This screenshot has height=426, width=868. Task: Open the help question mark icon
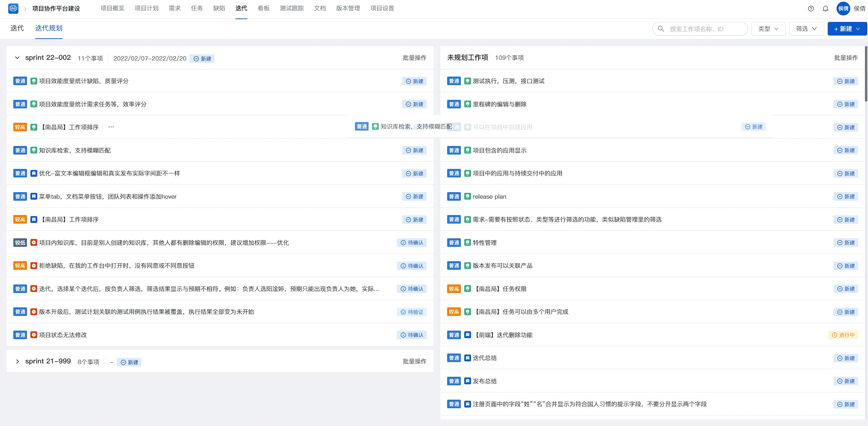[811, 9]
